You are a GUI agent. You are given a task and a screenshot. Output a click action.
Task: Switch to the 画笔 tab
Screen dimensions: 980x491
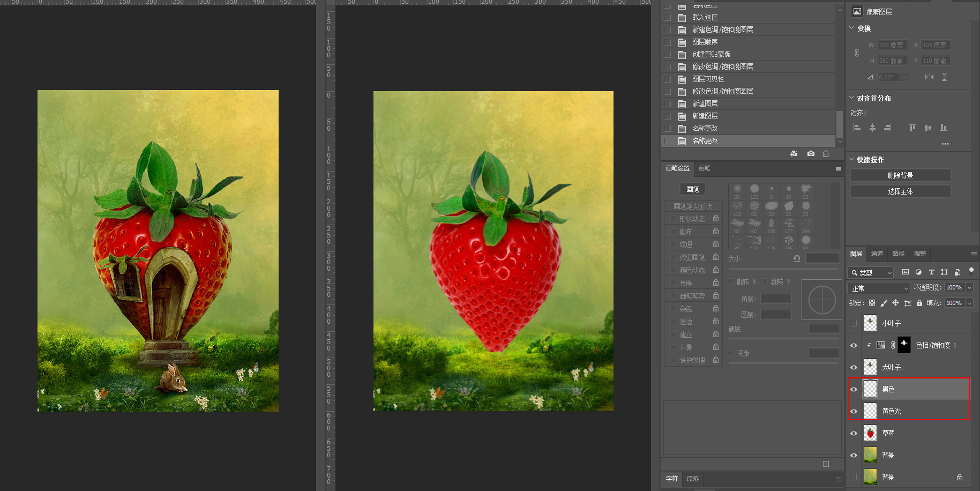point(705,168)
